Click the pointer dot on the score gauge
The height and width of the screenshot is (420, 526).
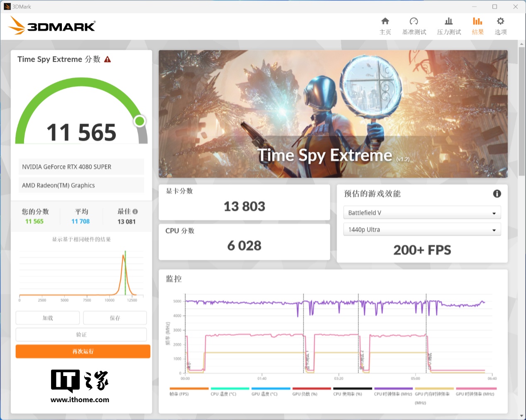point(139,121)
